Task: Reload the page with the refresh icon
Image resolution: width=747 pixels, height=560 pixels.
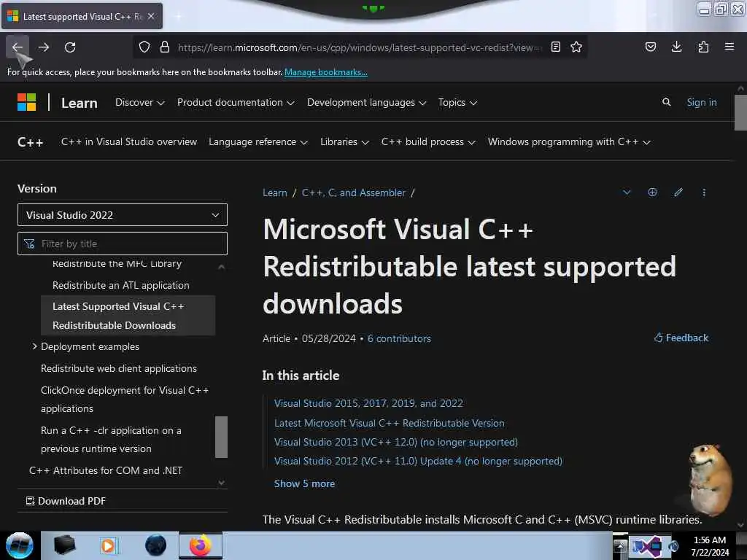Action: [70, 47]
